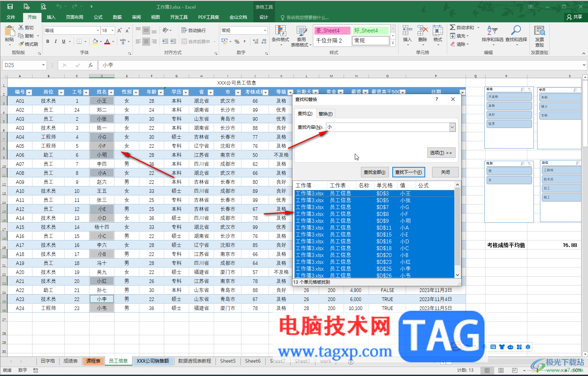Click the text orientation icon

coord(165,30)
